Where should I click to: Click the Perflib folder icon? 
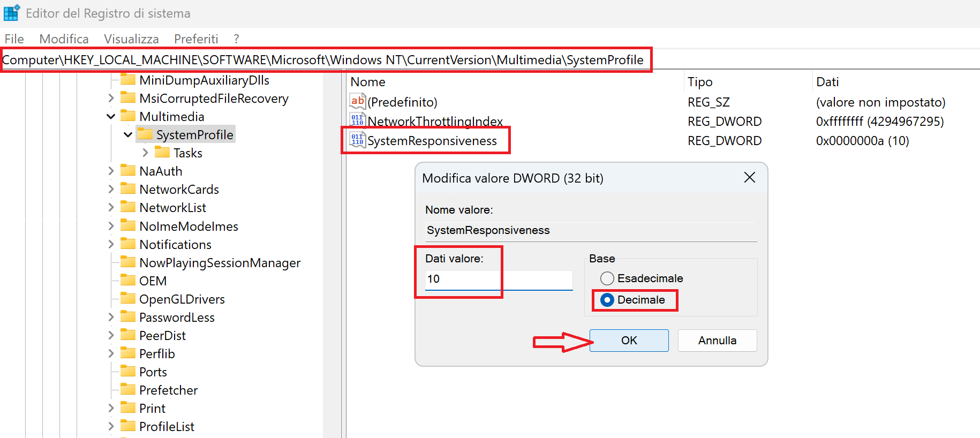coord(128,353)
